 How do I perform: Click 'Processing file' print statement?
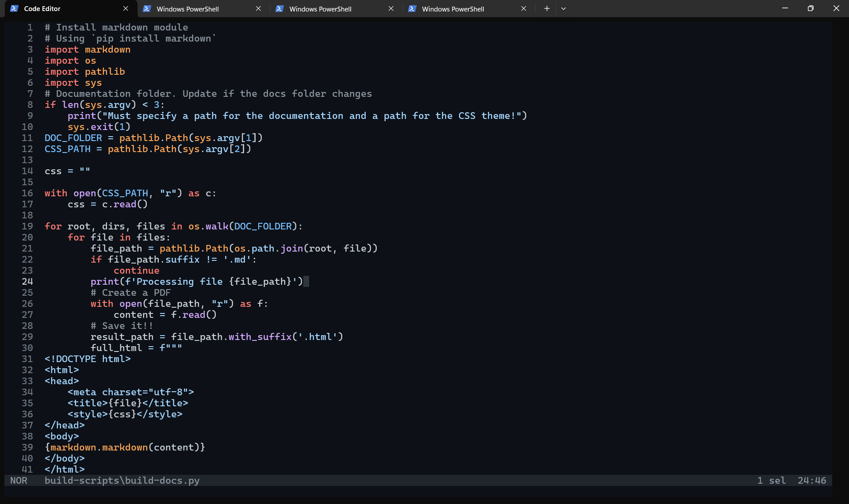point(197,282)
